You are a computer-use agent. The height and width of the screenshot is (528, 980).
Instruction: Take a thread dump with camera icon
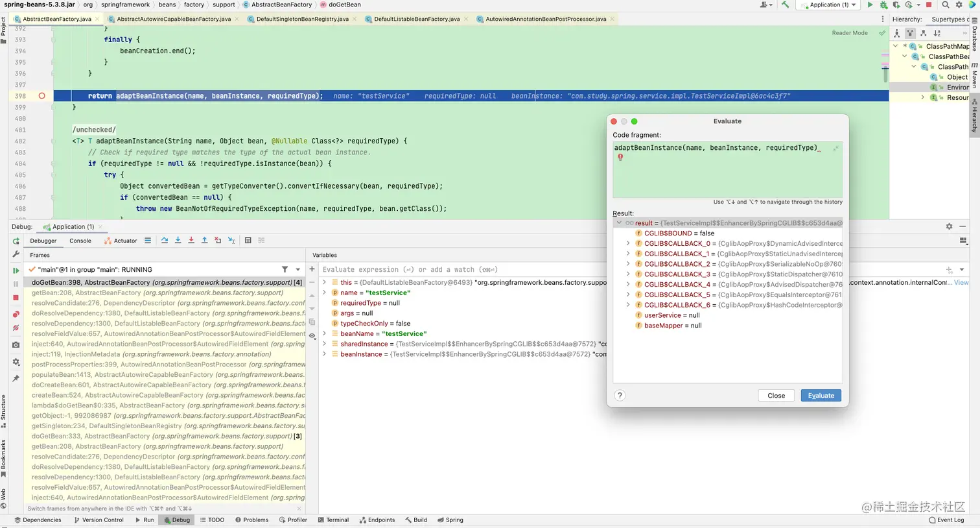[16, 345]
